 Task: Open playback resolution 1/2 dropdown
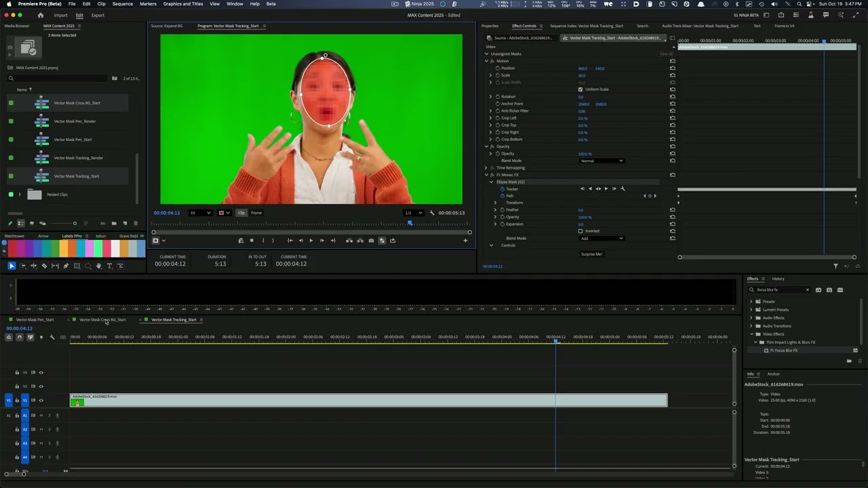pyautogui.click(x=413, y=213)
